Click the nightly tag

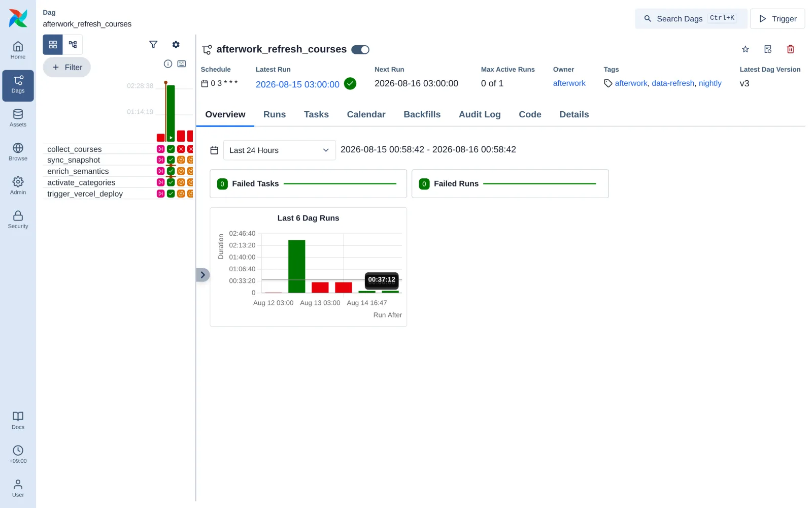710,83
